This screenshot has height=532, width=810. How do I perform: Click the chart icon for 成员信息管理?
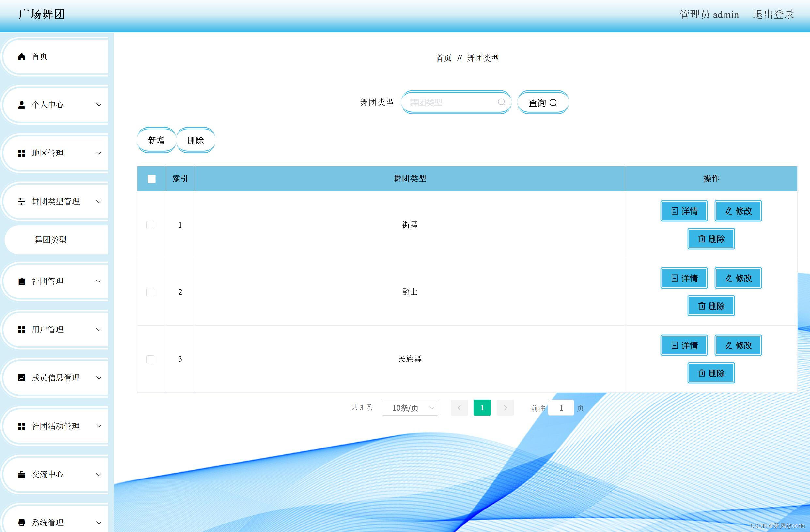click(21, 378)
